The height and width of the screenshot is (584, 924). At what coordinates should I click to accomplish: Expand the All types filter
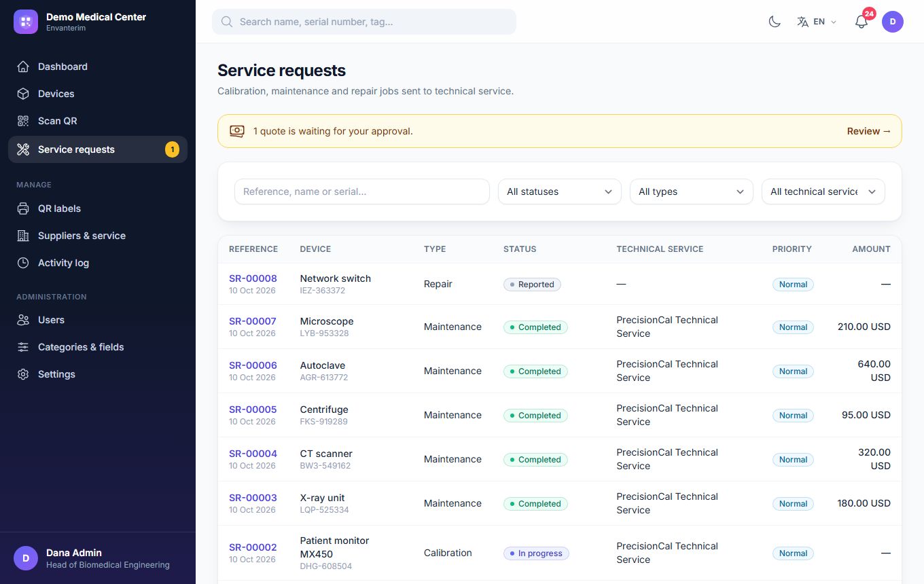click(692, 191)
